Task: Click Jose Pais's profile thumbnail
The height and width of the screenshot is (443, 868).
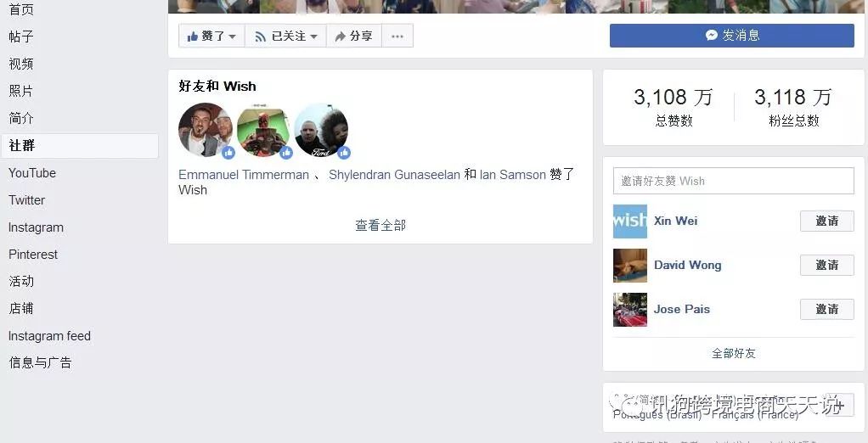Action: point(630,310)
